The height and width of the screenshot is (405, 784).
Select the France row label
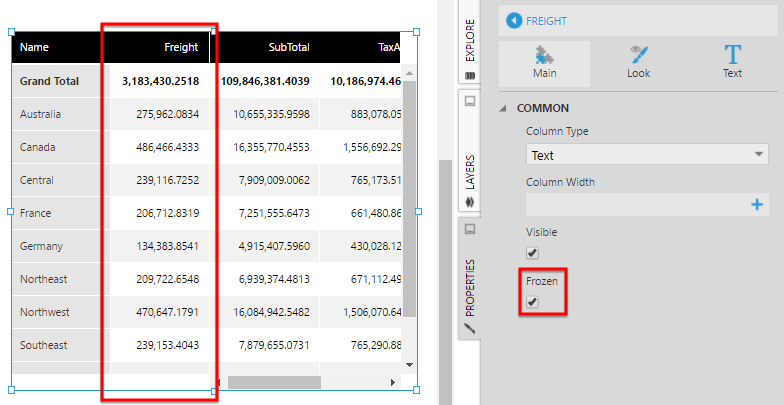(36, 213)
